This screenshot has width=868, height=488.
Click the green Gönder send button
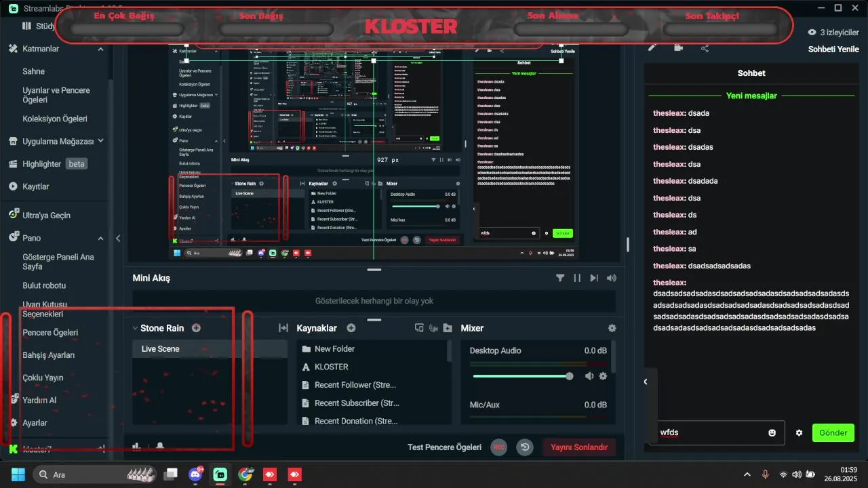833,432
